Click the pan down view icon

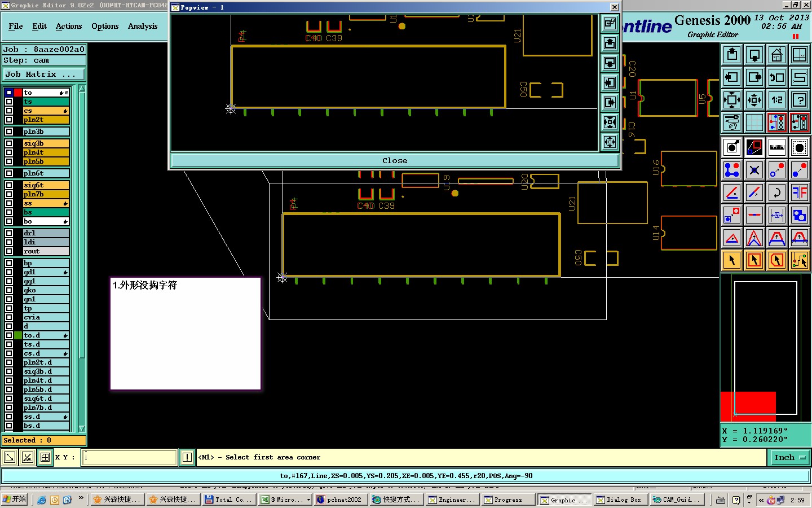coord(754,55)
